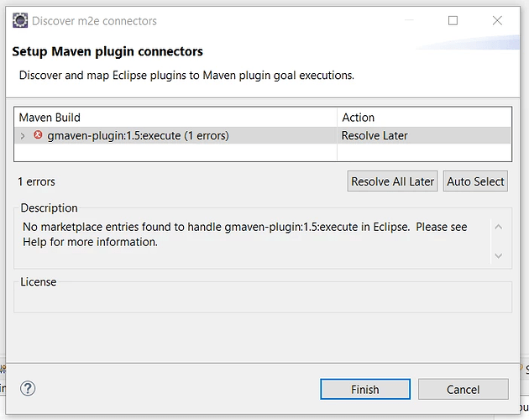Click the 'Discover and map Eclipse plugins' subtitle text

tap(186, 76)
